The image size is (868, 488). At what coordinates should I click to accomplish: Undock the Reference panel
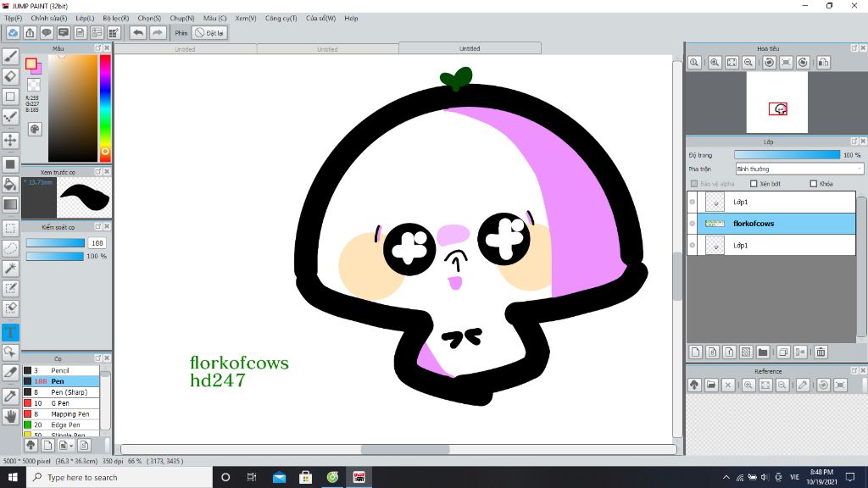854,371
